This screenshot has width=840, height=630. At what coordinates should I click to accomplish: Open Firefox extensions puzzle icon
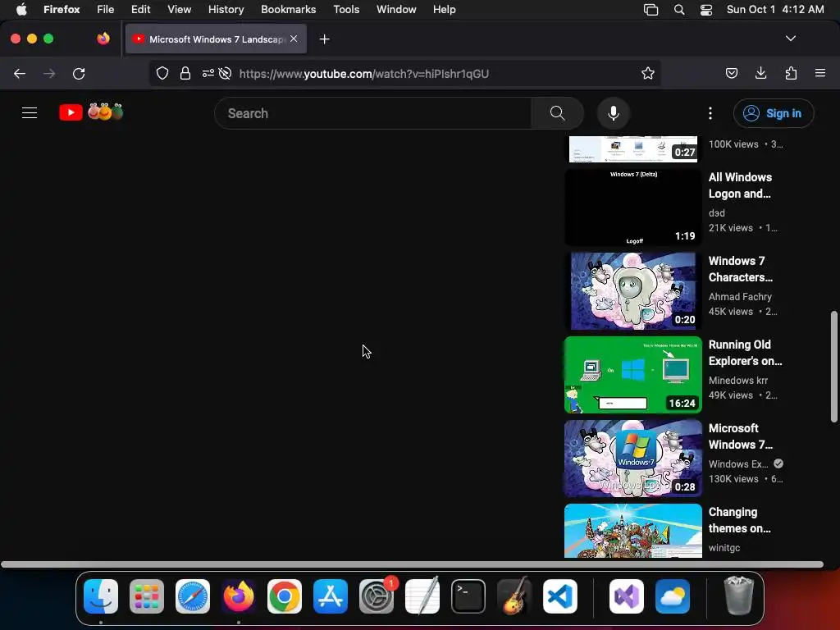(791, 73)
